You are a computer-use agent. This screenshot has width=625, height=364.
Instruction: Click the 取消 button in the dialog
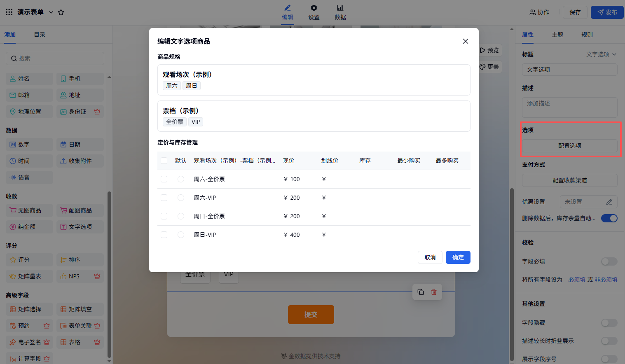(430, 257)
